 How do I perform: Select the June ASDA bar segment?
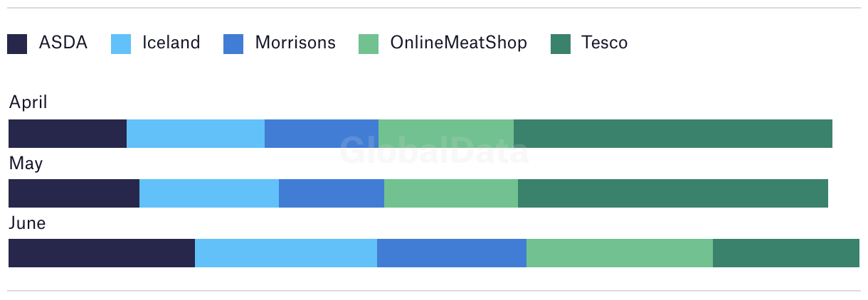pyautogui.click(x=102, y=253)
